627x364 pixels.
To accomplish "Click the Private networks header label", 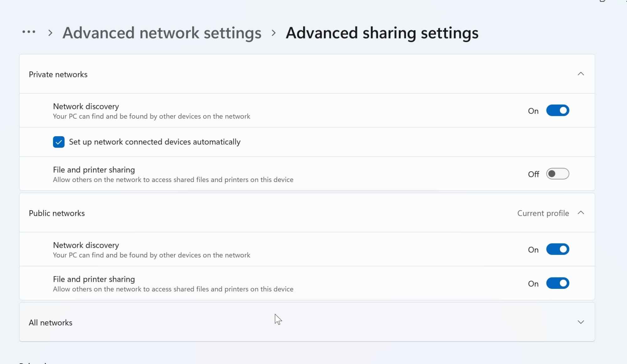I will click(58, 75).
